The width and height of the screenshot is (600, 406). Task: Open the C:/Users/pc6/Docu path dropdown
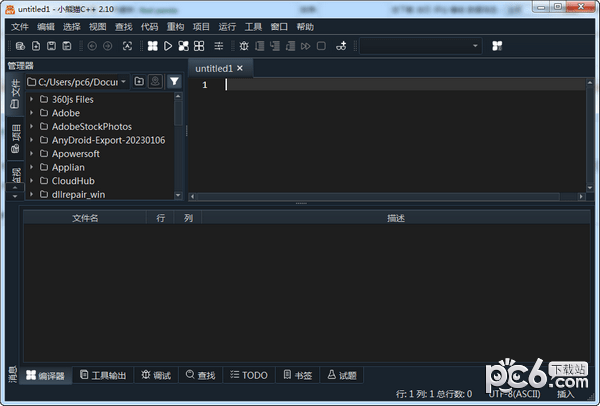[x=77, y=82]
